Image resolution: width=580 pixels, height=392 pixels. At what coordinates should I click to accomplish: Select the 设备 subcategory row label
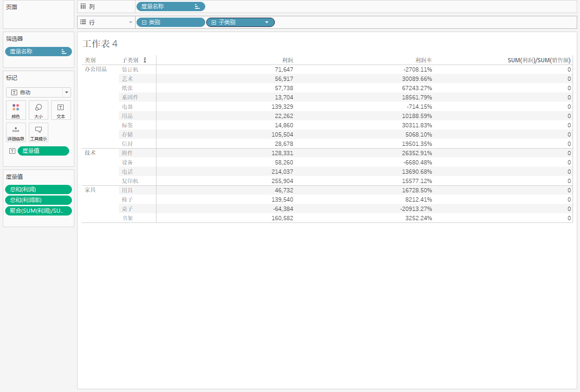point(127,163)
